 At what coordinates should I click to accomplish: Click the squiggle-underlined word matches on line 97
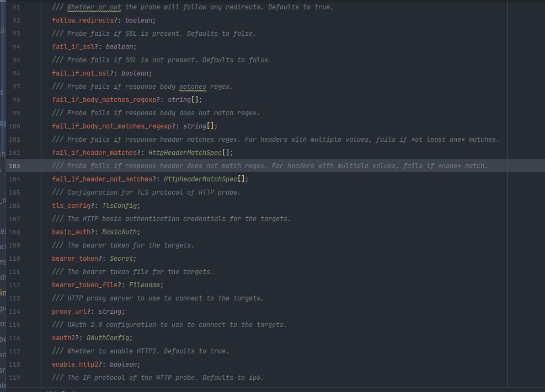pyautogui.click(x=193, y=86)
